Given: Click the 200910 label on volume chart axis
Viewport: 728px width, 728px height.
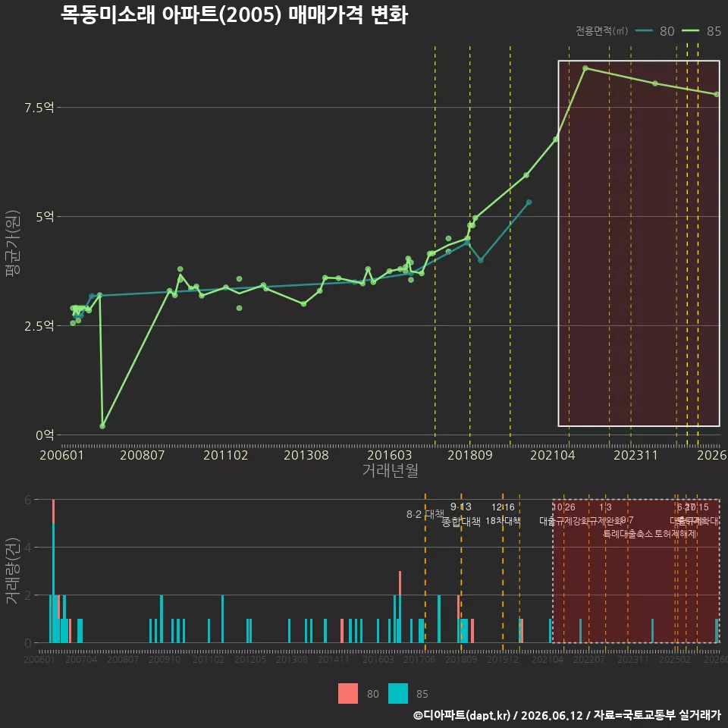Looking at the screenshot, I should [x=165, y=659].
